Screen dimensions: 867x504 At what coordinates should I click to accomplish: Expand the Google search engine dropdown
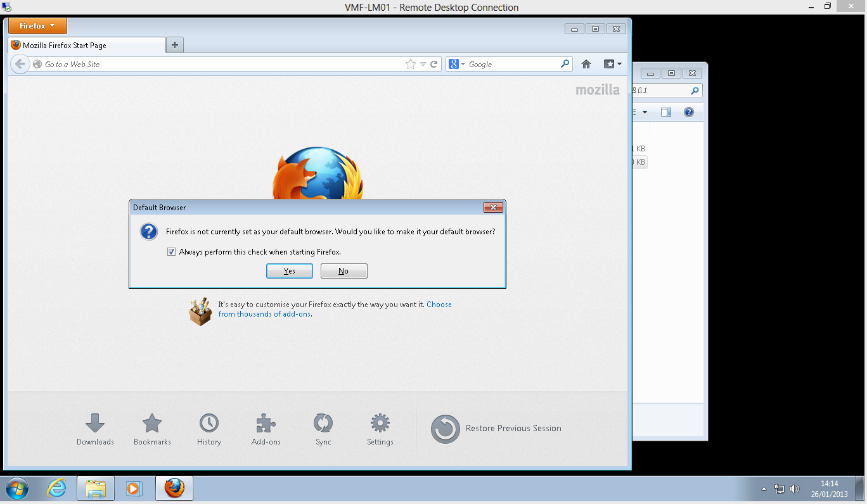point(457,64)
